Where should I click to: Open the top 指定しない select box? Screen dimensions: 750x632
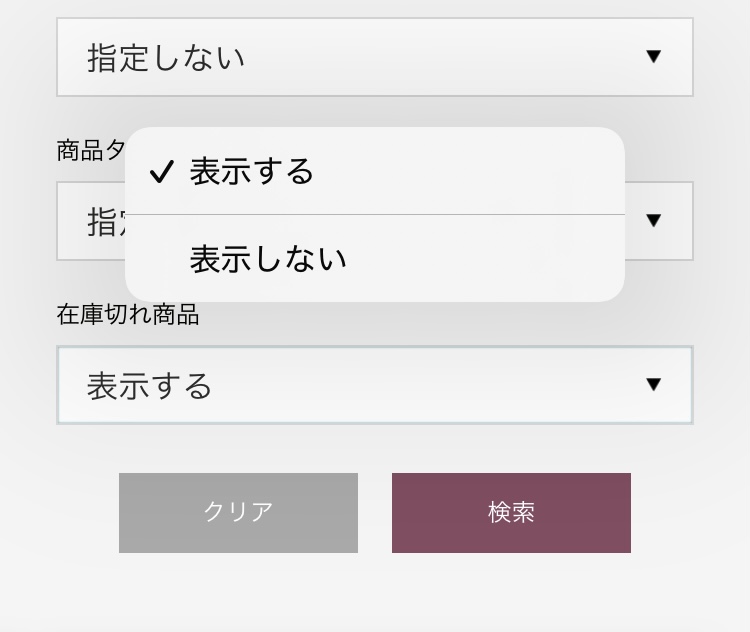click(x=374, y=57)
